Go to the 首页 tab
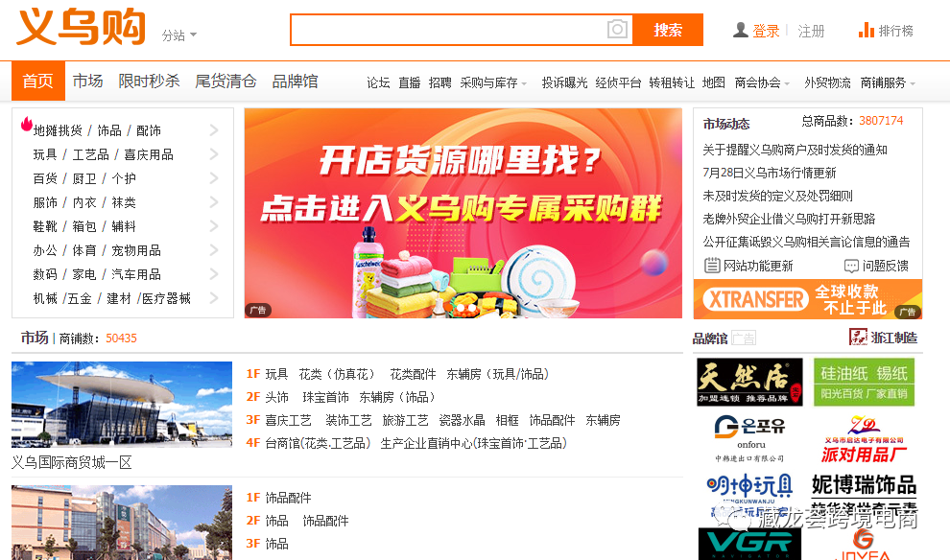Image resolution: width=950 pixels, height=560 pixels. [x=38, y=81]
